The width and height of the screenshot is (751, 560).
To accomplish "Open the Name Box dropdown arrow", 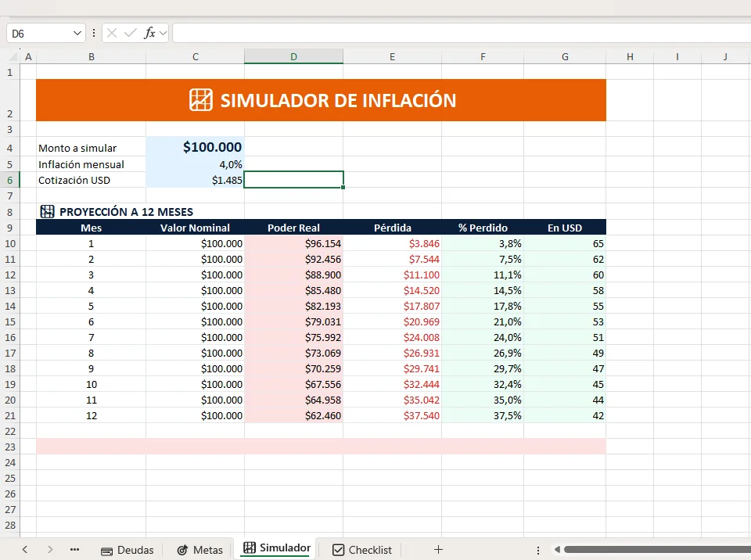I will (76, 33).
